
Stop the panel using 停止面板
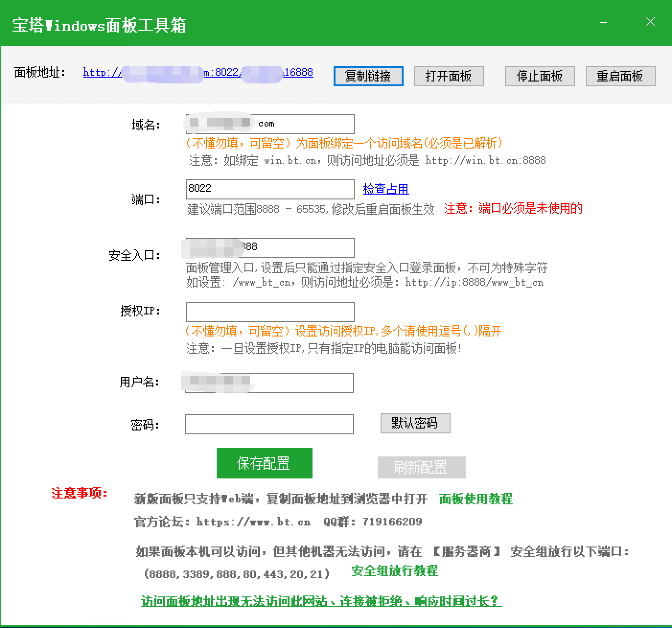coord(540,76)
